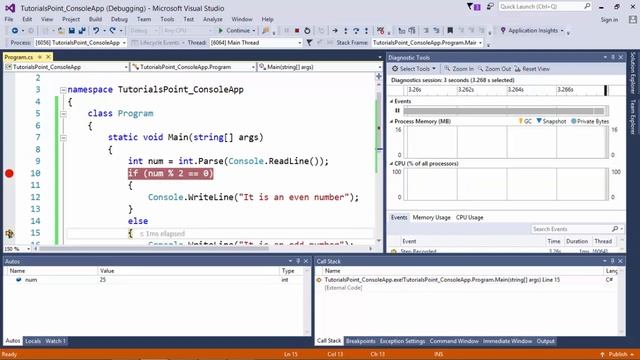Viewport: 640px width, 360px height.
Task: Click the Save All icon
Action: (82, 31)
